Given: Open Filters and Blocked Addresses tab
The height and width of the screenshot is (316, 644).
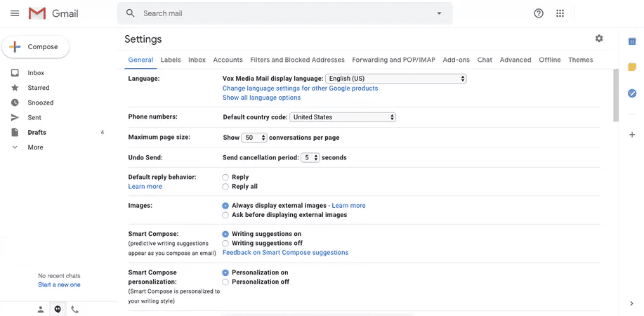Looking at the screenshot, I should click(x=297, y=60).
